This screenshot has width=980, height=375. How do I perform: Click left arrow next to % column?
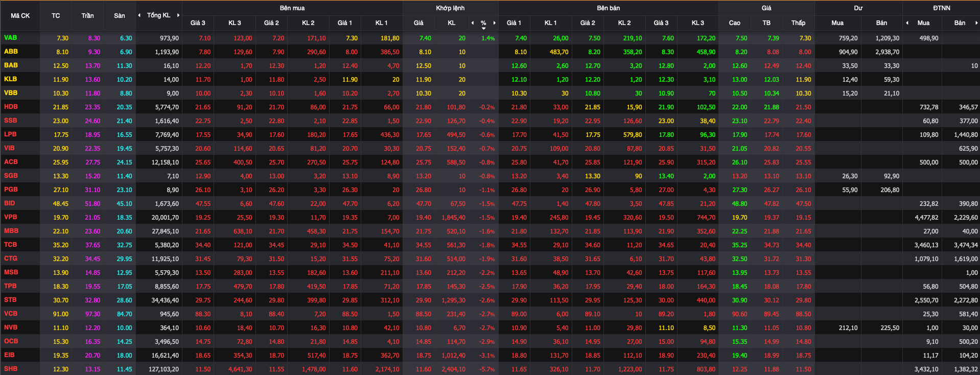click(x=473, y=23)
